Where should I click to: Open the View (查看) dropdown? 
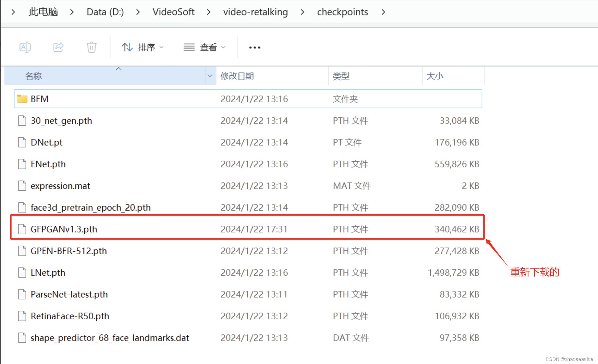pos(205,47)
